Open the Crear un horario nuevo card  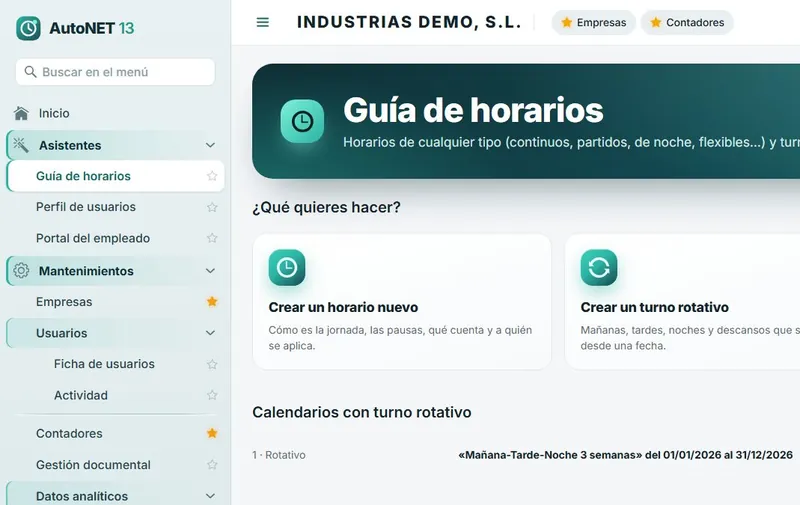402,302
